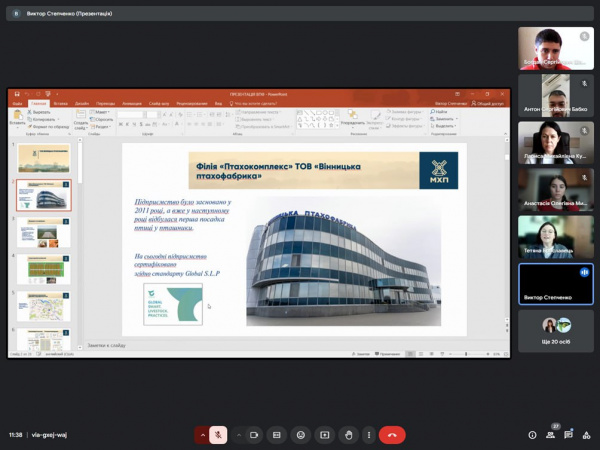The image size is (600, 450).
Task: Select Тетяна video tile
Action: [556, 236]
